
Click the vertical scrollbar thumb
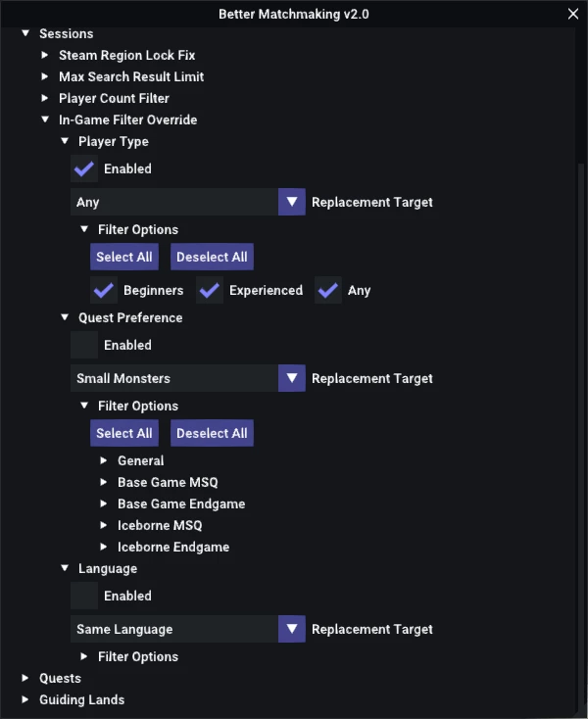[581, 438]
